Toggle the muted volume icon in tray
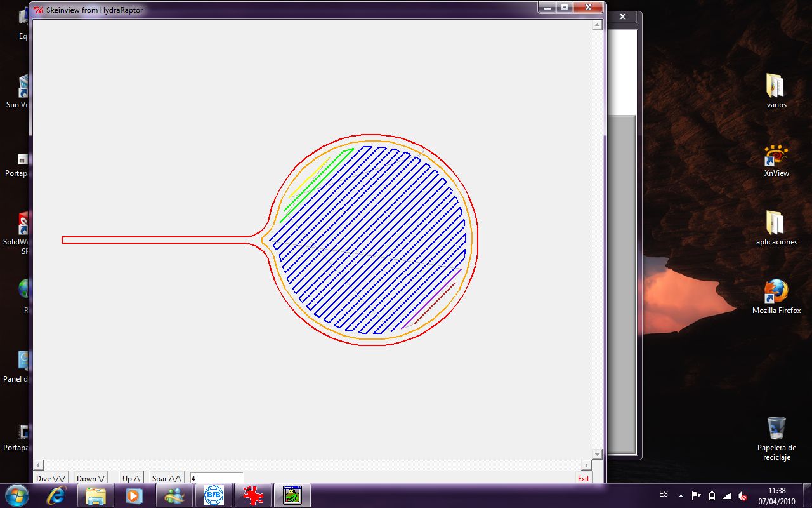 (742, 495)
